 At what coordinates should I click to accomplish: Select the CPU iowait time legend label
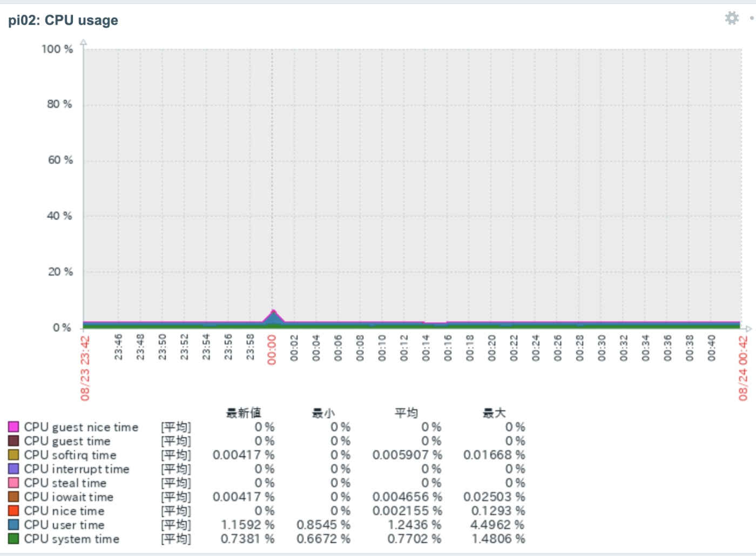click(69, 497)
